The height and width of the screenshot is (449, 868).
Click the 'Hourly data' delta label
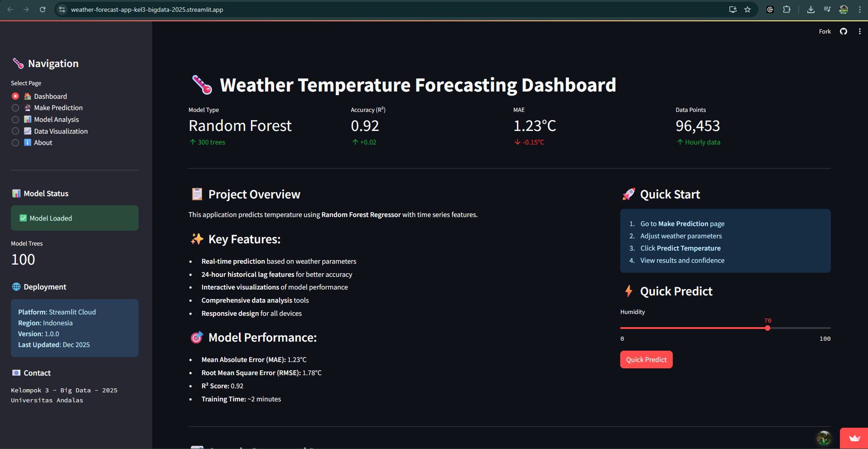tap(699, 142)
